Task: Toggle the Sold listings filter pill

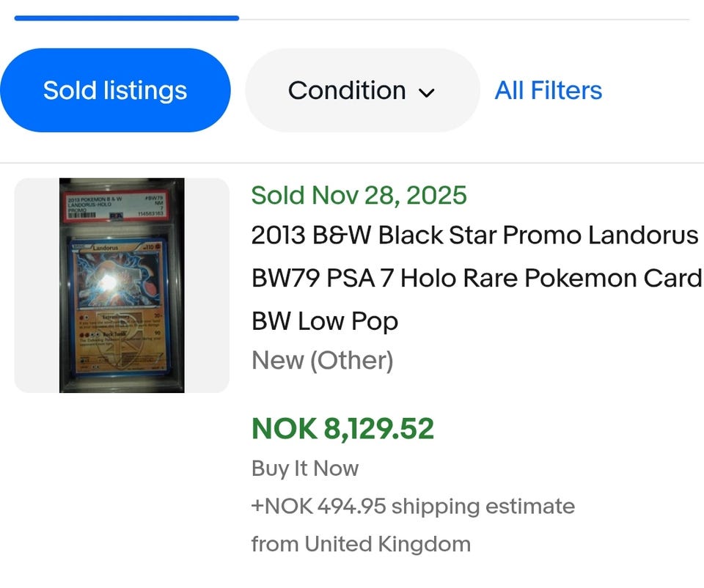Action: [x=115, y=90]
